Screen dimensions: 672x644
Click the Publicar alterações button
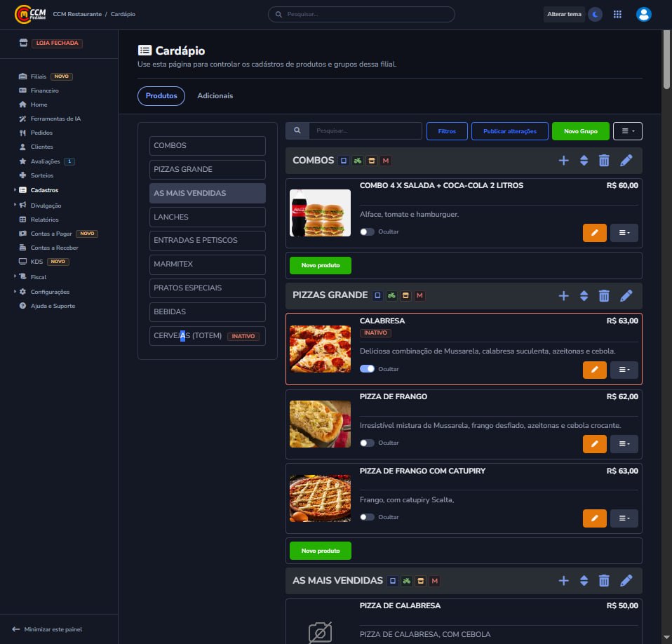tap(509, 131)
